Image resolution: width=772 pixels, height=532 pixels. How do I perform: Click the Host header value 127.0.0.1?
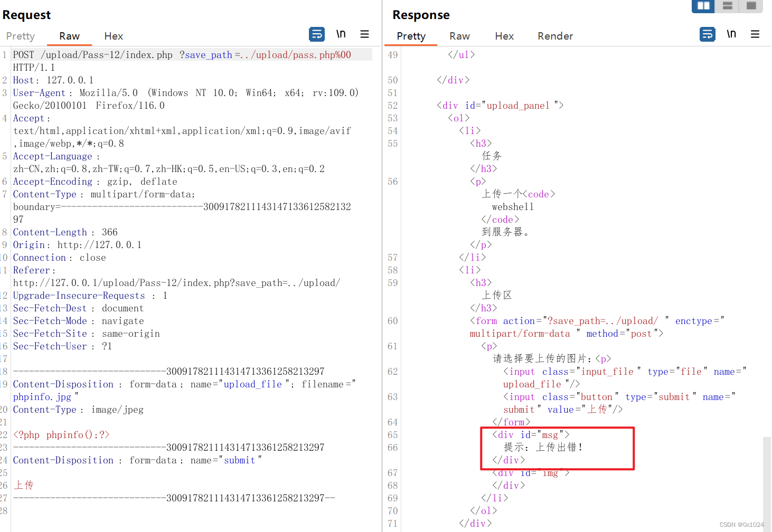70,80
